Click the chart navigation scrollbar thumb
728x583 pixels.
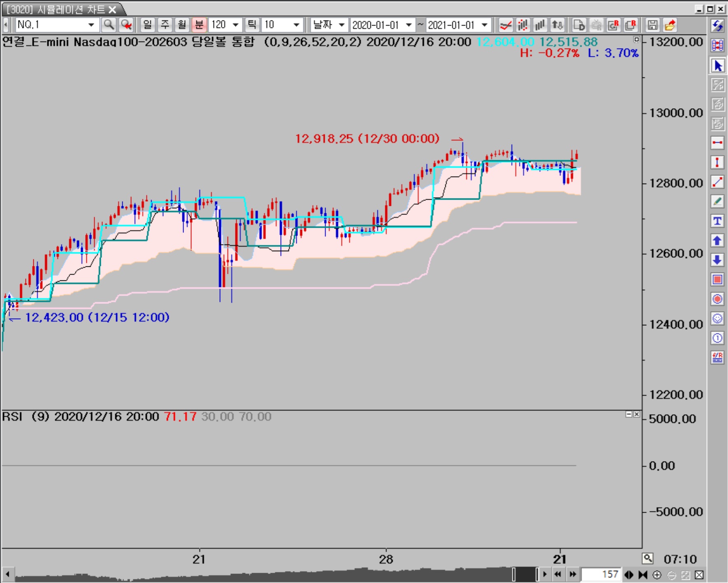525,574
